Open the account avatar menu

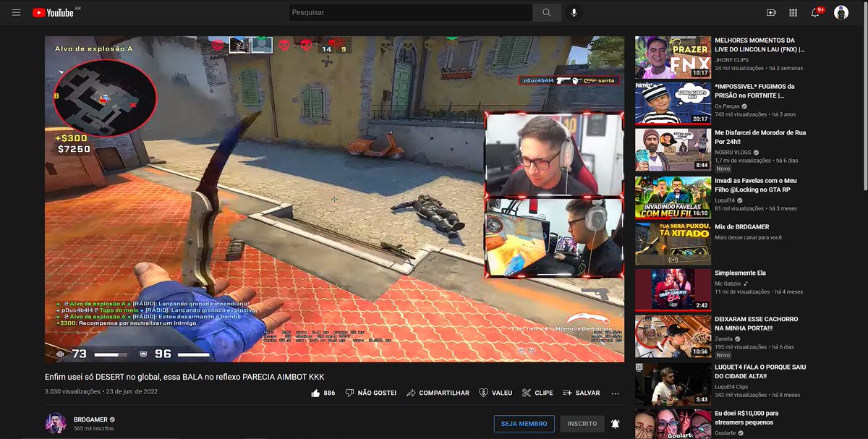tap(841, 12)
